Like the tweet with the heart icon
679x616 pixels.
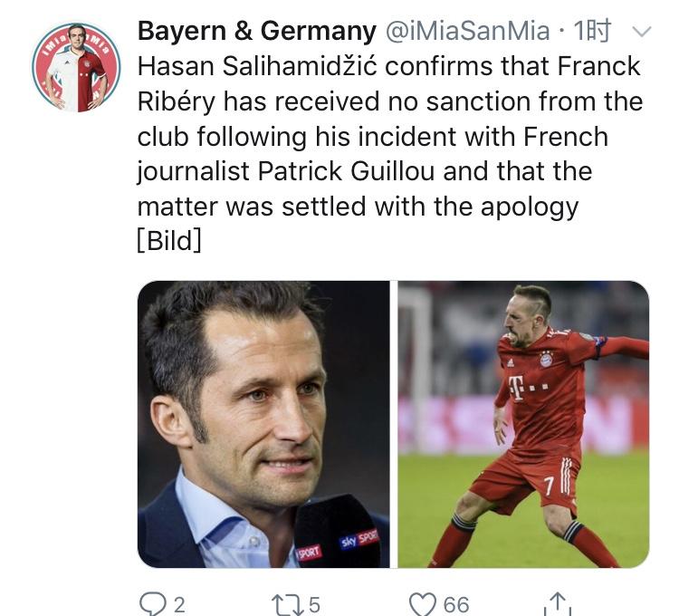[x=423, y=604]
